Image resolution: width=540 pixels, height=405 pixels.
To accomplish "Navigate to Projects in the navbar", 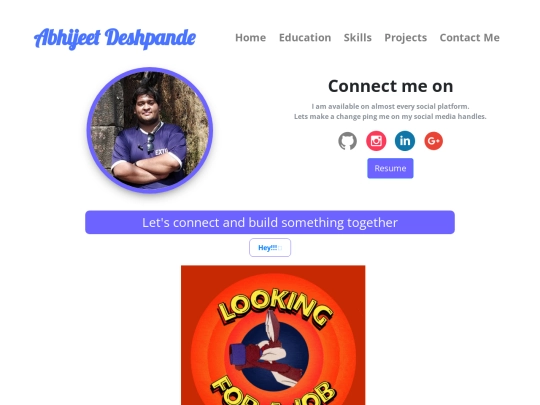I will point(405,37).
